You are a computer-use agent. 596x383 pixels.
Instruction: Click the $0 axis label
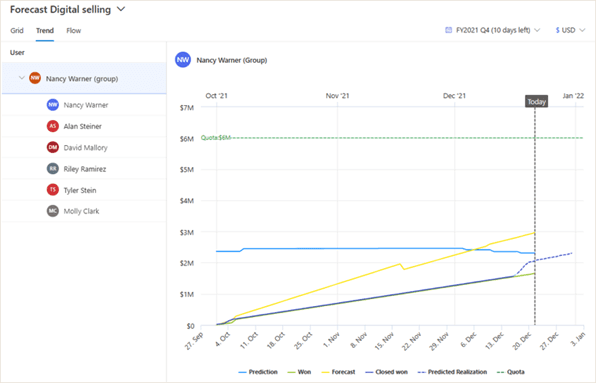[190, 326]
